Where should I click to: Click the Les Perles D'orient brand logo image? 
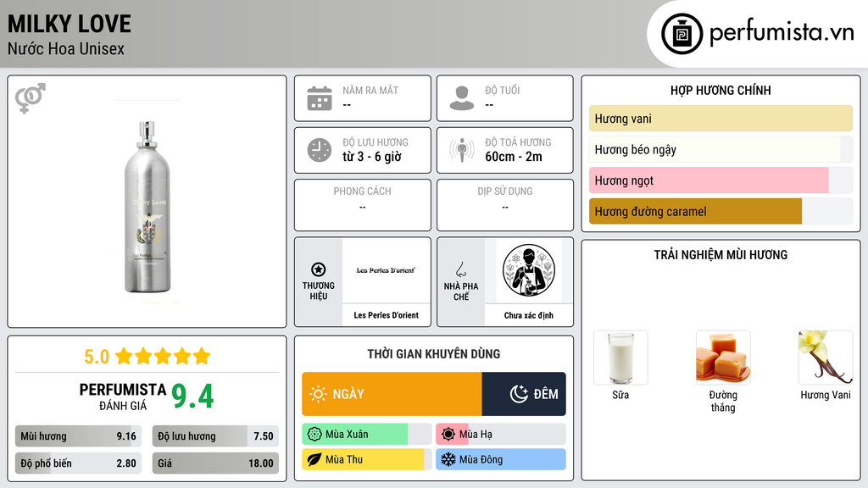click(x=386, y=270)
